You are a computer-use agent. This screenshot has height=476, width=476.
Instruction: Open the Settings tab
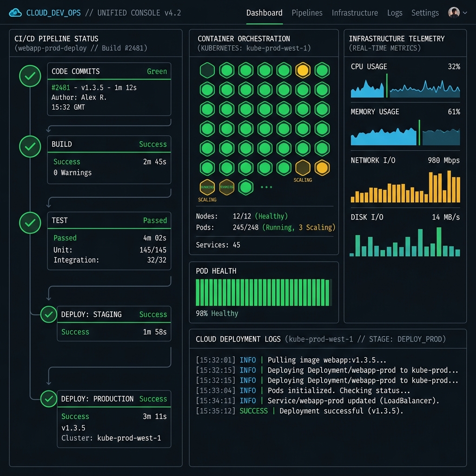pos(425,13)
